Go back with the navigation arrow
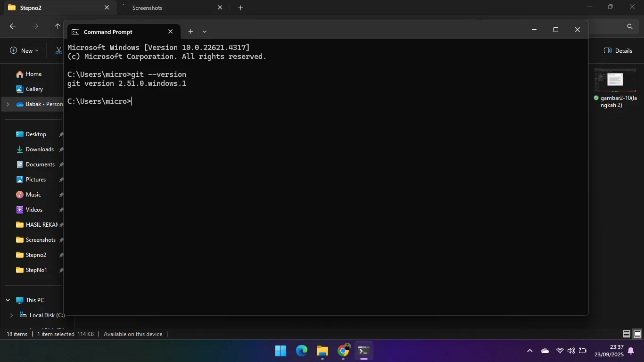644x362 pixels. click(13, 26)
